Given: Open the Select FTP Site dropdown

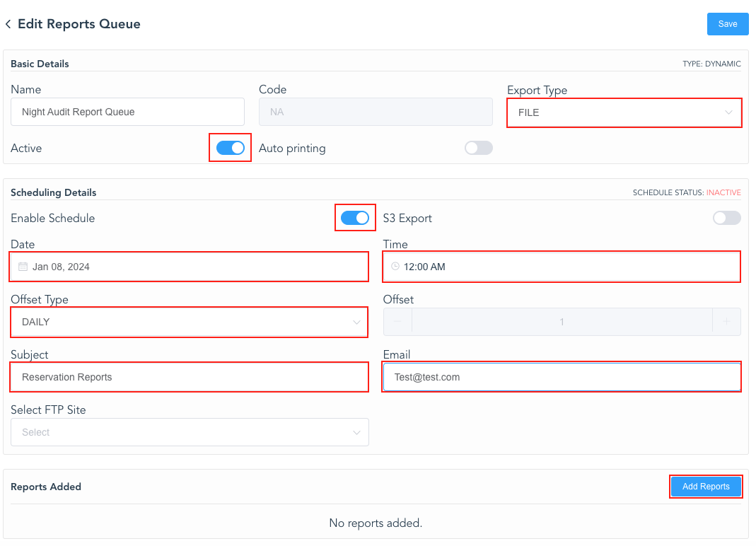Looking at the screenshot, I should point(190,432).
